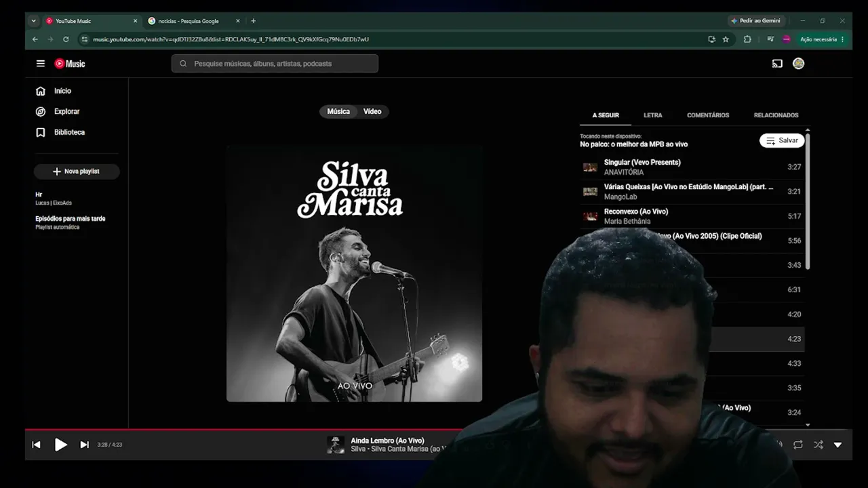The image size is (868, 488).
Task: Click the search magnifier icon
Action: point(183,64)
